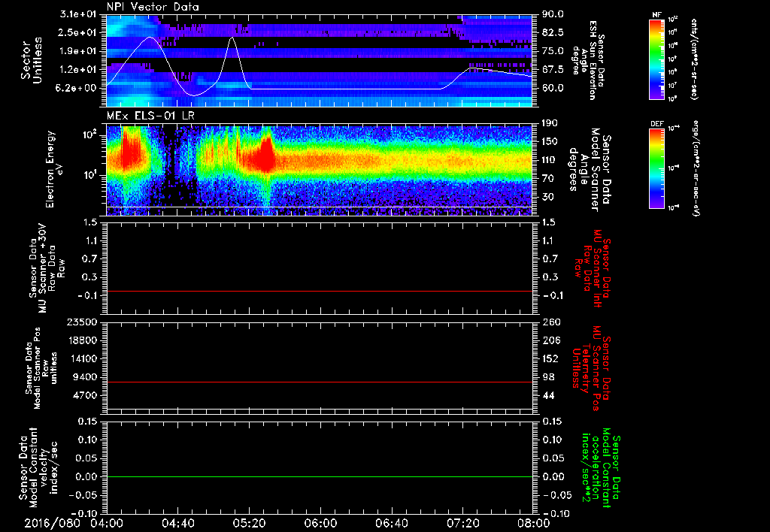Click the "6.2e+00" sector tick label
Image resolution: width=770 pixels, height=532 pixels.
point(76,88)
